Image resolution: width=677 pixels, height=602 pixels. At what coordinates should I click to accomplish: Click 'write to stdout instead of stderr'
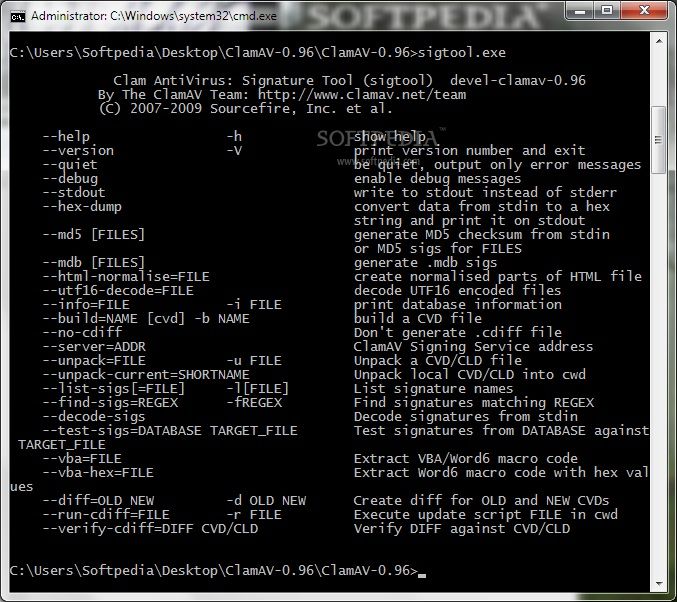coord(486,193)
